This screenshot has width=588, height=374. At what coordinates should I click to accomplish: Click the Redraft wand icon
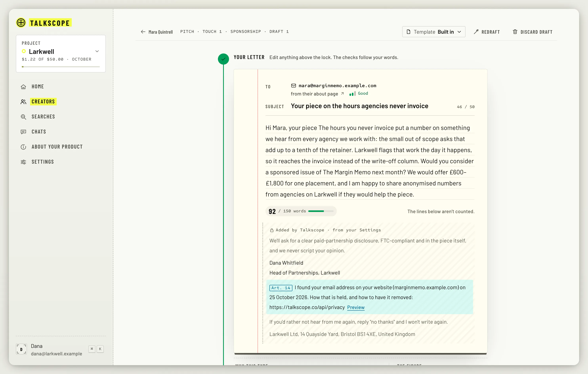(476, 32)
